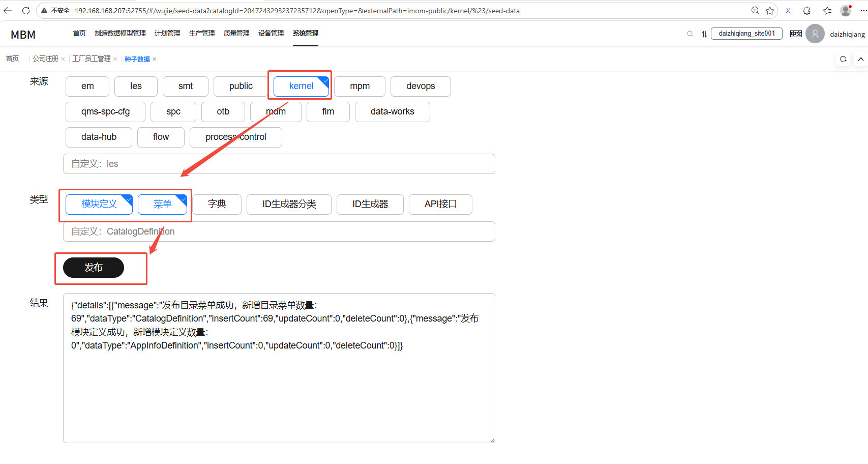Open 制造数据模型管理 menu
Image resolution: width=868 pixels, height=464 pixels.
(x=120, y=33)
